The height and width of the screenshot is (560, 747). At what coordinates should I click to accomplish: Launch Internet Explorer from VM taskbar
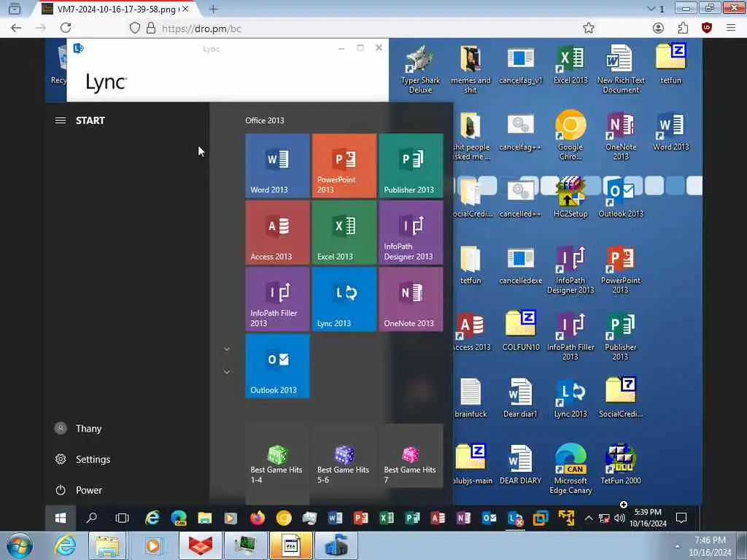click(x=152, y=518)
